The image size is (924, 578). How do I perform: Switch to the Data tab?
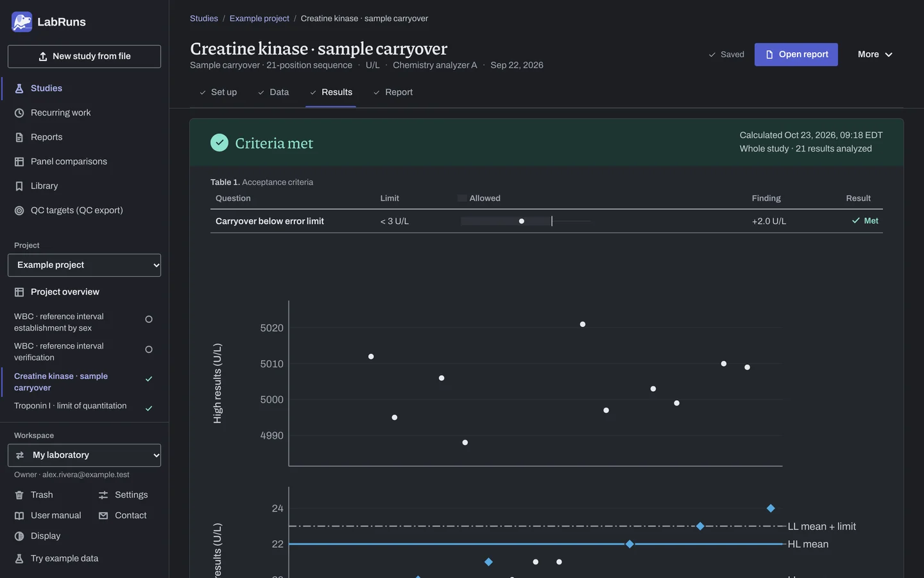(273, 92)
